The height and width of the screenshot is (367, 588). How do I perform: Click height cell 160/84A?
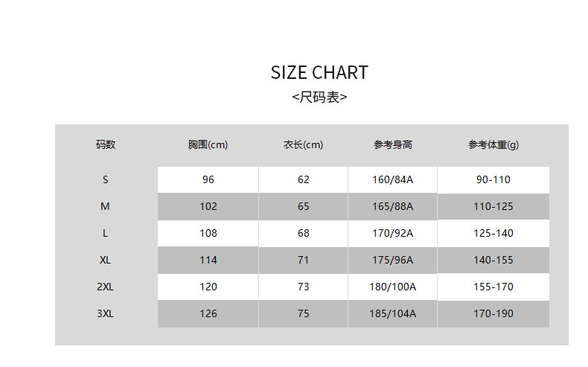click(392, 179)
